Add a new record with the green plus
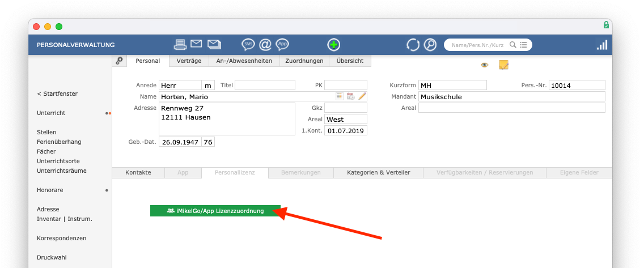Image resolution: width=644 pixels, height=268 pixels. (334, 45)
